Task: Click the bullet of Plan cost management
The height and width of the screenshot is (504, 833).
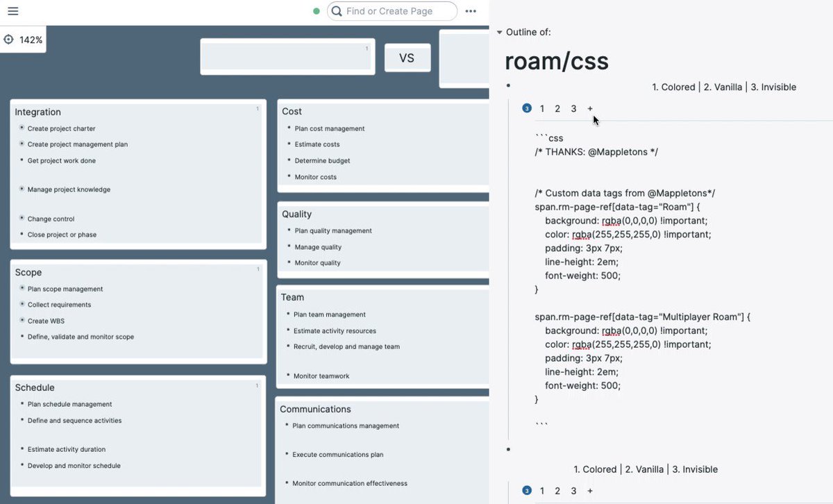Action: [289, 128]
